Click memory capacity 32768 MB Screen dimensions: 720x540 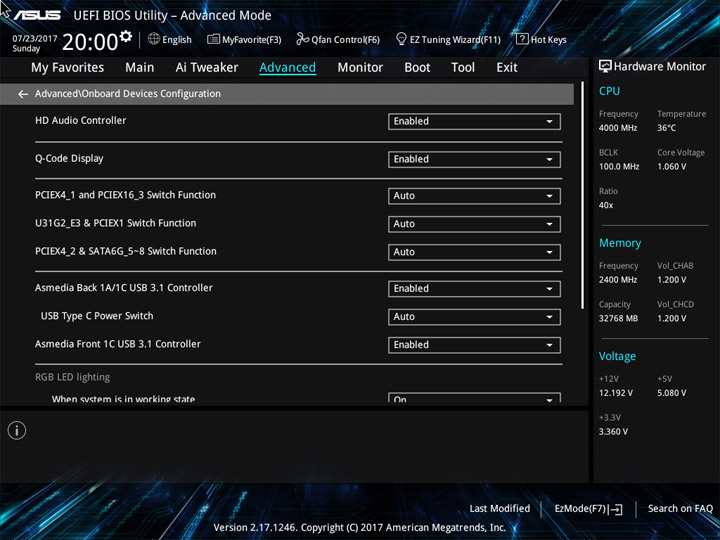(x=618, y=318)
